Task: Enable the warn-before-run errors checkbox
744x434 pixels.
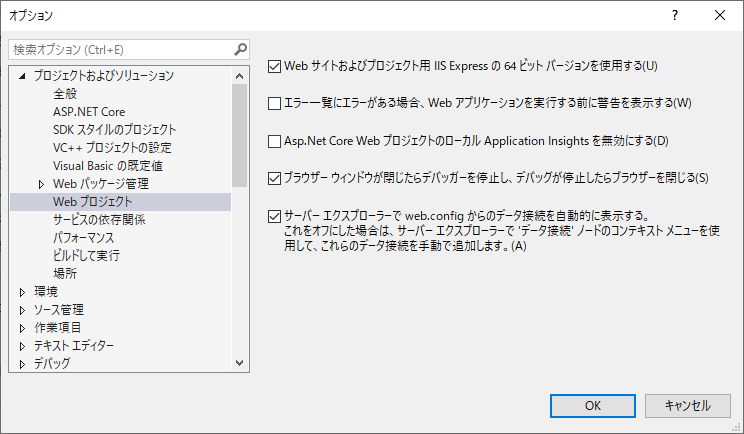Action: [276, 103]
